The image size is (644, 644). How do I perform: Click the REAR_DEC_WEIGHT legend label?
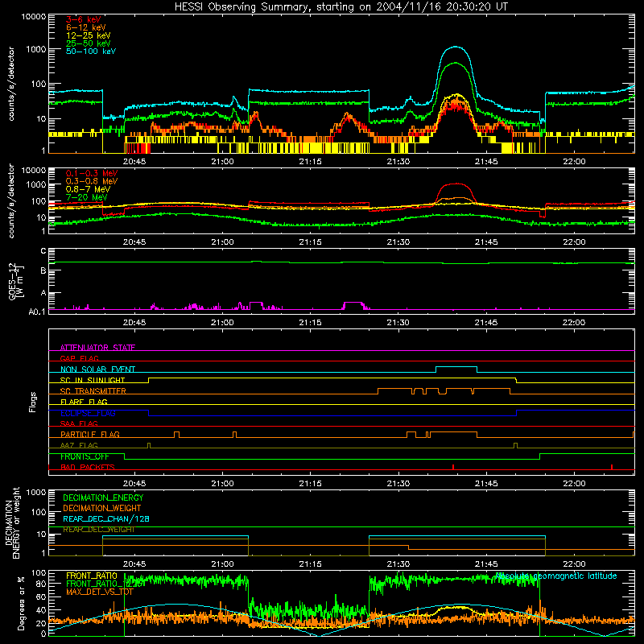(98, 530)
